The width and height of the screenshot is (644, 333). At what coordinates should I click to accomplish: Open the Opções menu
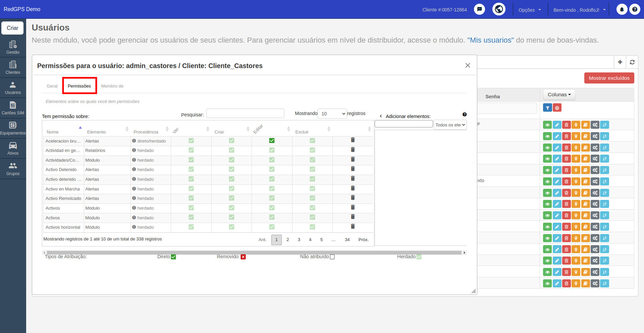click(530, 10)
